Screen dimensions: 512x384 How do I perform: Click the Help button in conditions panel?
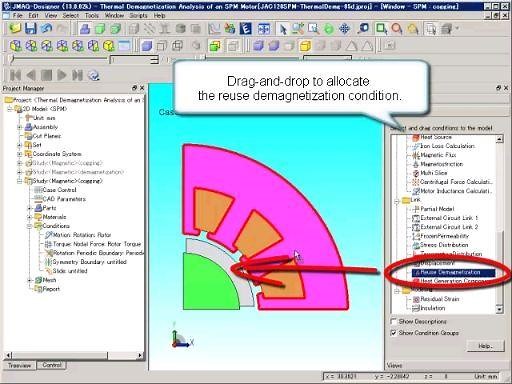(485, 346)
